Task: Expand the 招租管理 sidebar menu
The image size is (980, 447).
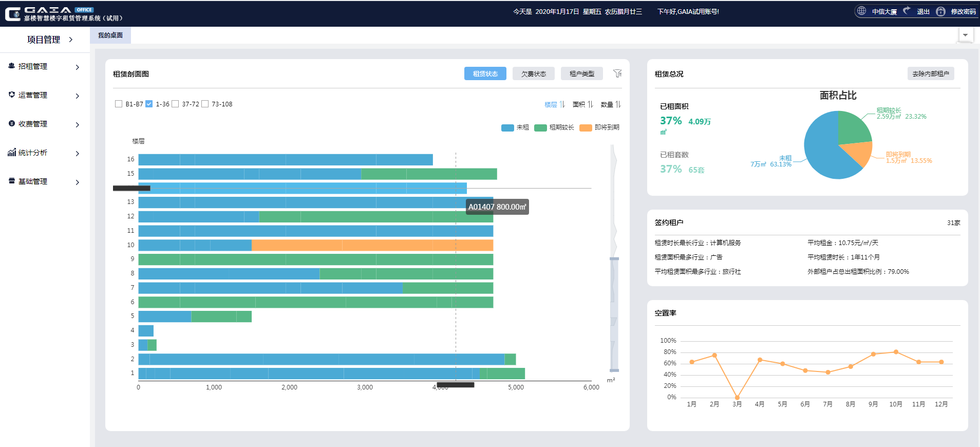Action: tap(77, 67)
